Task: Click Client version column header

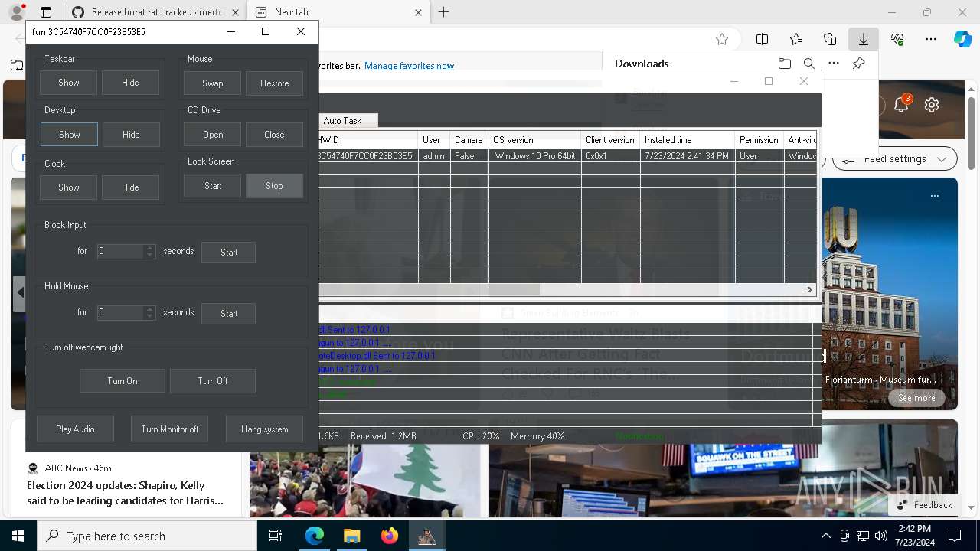Action: 610,140
